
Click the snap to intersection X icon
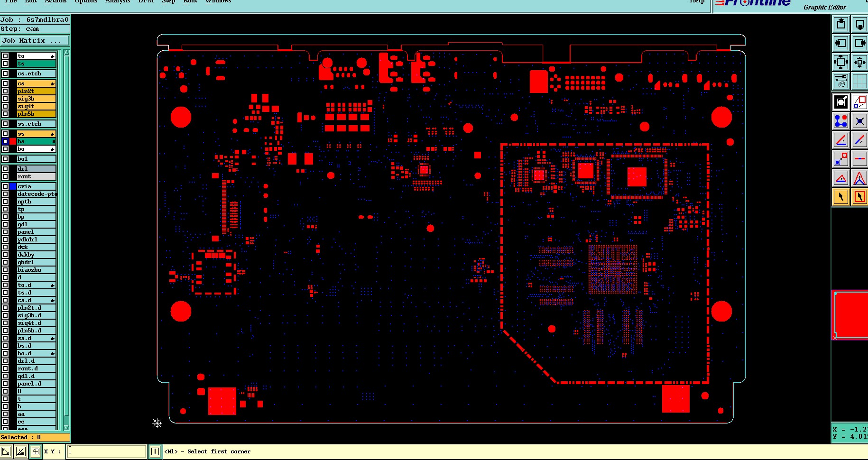point(859,121)
